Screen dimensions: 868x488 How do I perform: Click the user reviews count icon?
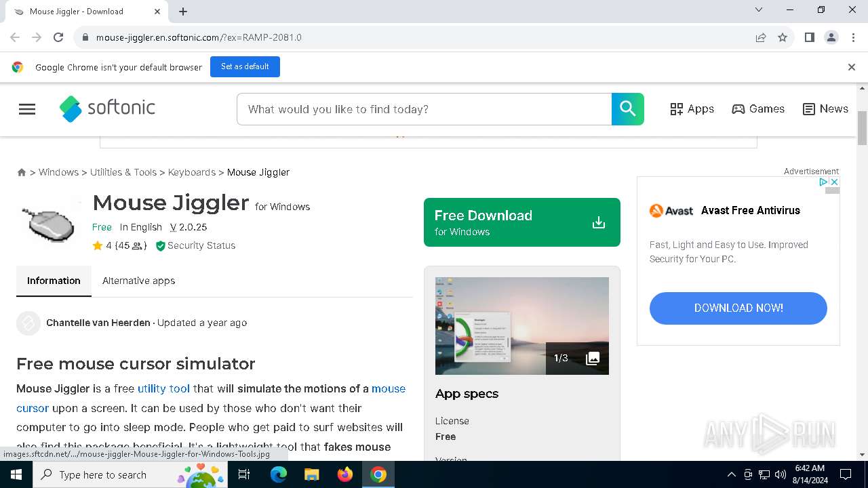pyautogui.click(x=137, y=246)
